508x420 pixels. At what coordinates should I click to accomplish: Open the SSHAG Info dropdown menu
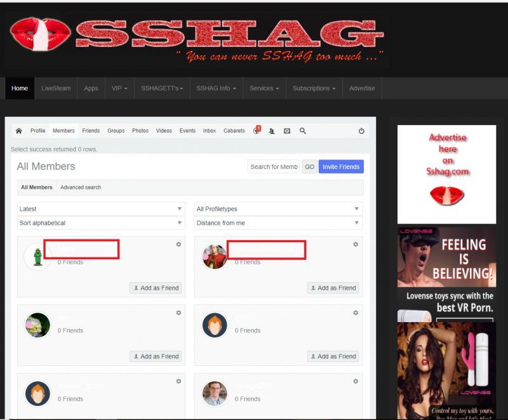coord(216,88)
